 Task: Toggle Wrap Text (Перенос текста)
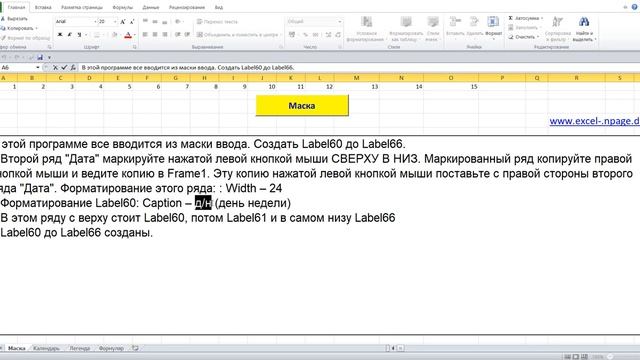click(x=217, y=22)
